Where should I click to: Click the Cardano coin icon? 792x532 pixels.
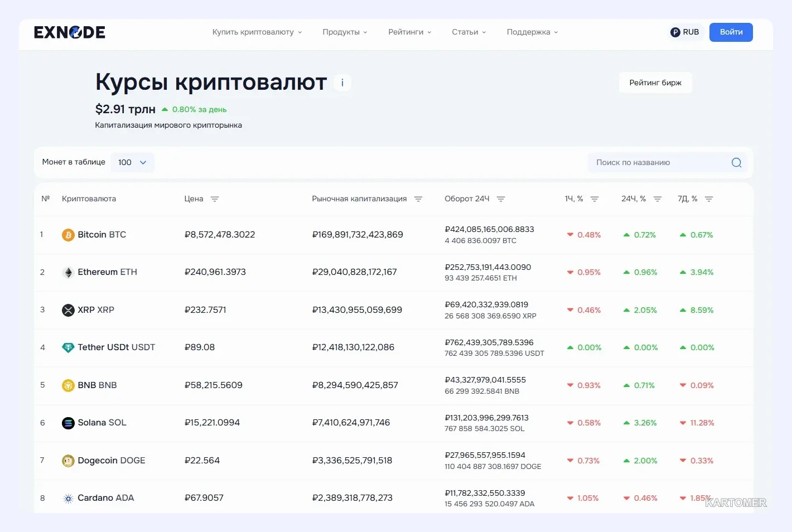click(68, 498)
